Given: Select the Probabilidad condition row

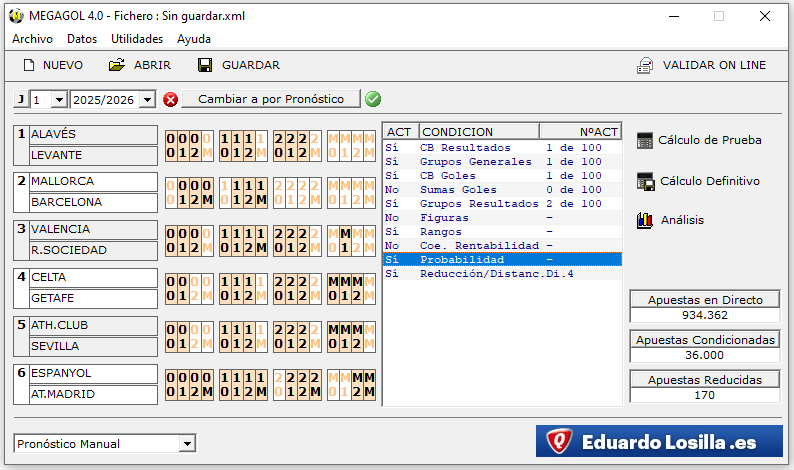Looking at the screenshot, I should pyautogui.click(x=502, y=259).
